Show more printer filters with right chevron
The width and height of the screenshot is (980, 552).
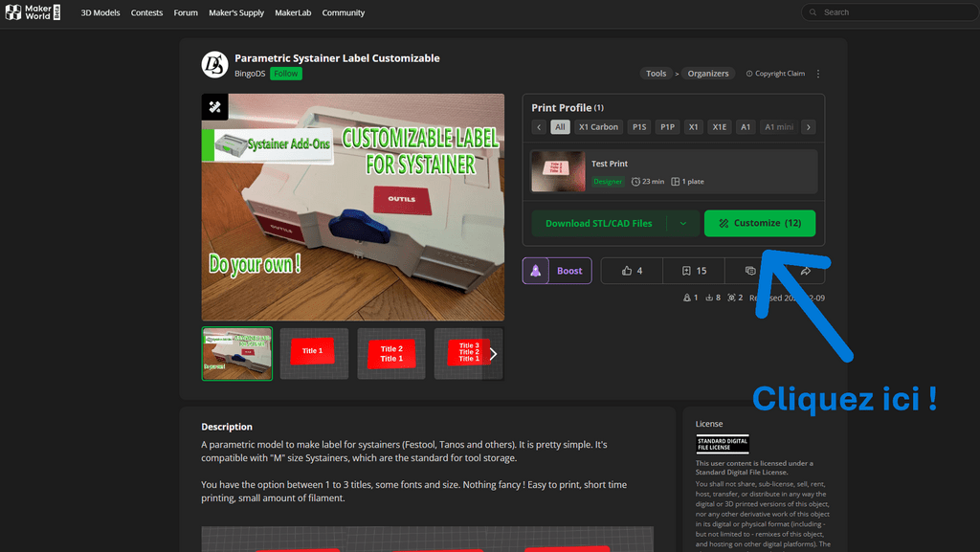808,127
